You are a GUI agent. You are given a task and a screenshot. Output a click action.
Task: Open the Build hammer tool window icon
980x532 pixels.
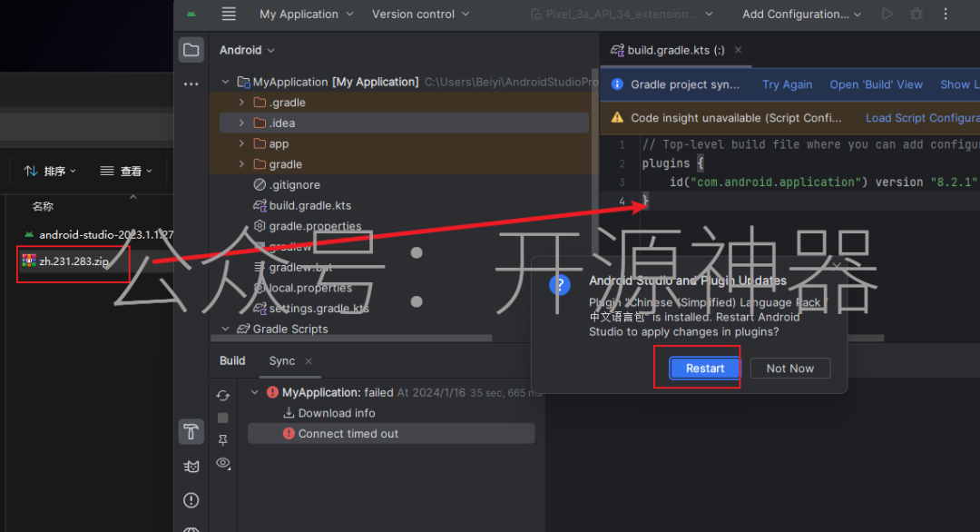click(191, 431)
